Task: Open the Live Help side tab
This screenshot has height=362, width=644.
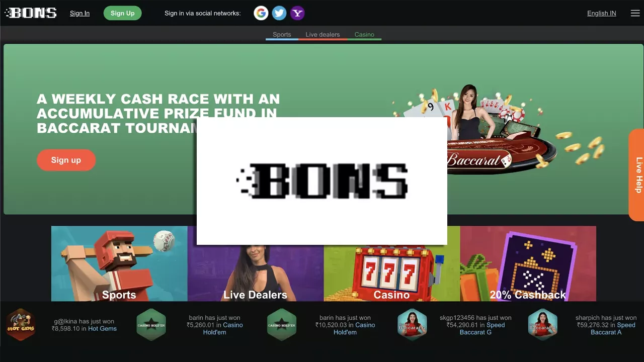Action: [x=637, y=175]
